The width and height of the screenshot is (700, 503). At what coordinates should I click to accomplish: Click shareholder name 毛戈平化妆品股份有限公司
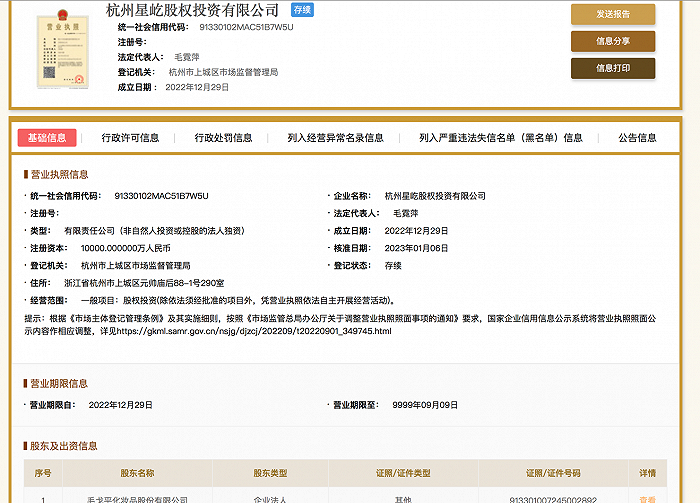[138, 499]
